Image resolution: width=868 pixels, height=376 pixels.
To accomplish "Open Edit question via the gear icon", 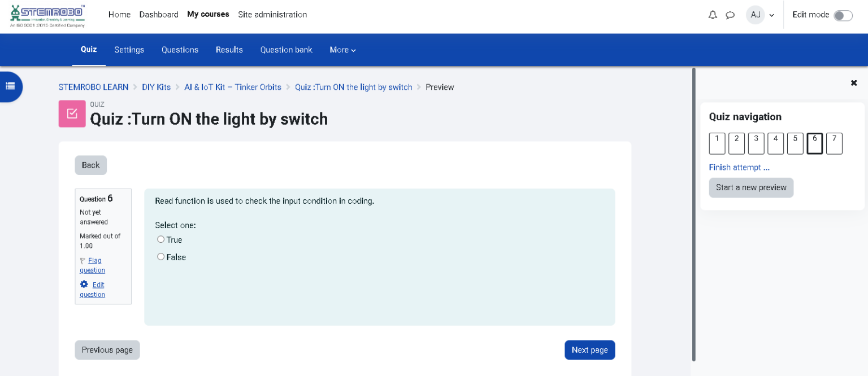I will (83, 285).
